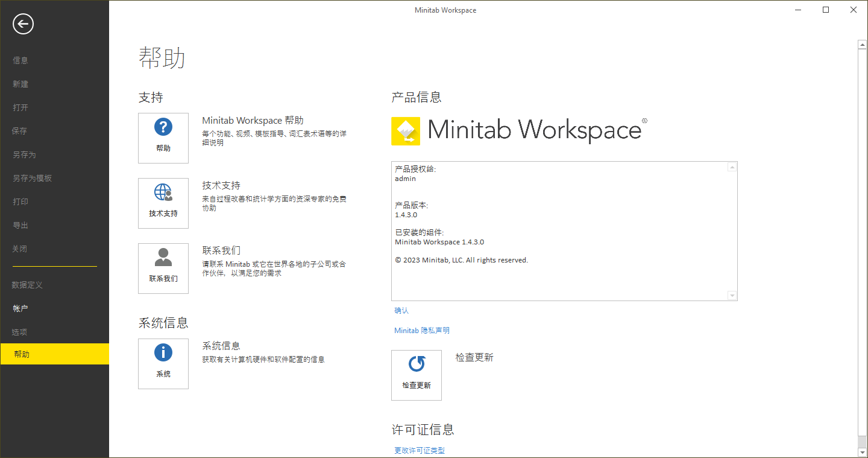Open the 技术支持 globe button
Image resolution: width=868 pixels, height=458 pixels.
(163, 203)
